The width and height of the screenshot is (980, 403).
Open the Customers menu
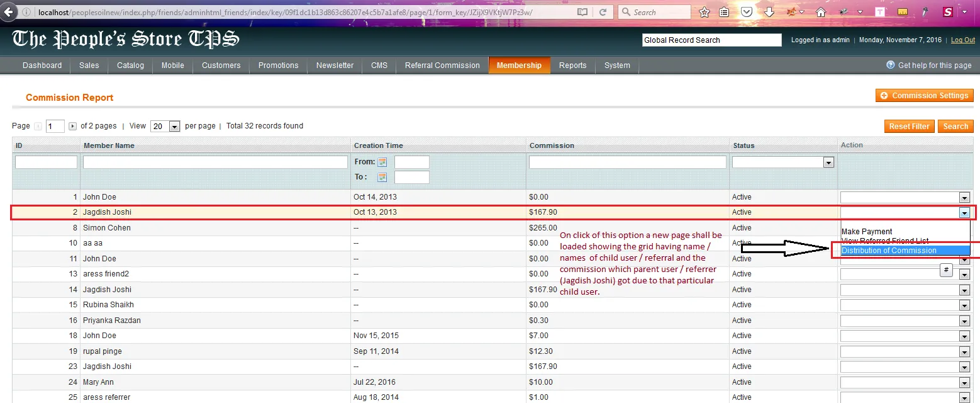point(221,65)
